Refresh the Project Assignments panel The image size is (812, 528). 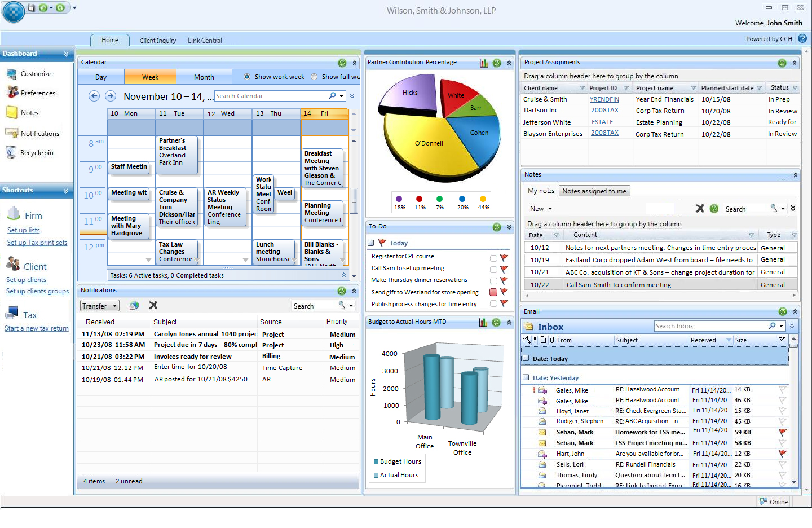[782, 63]
